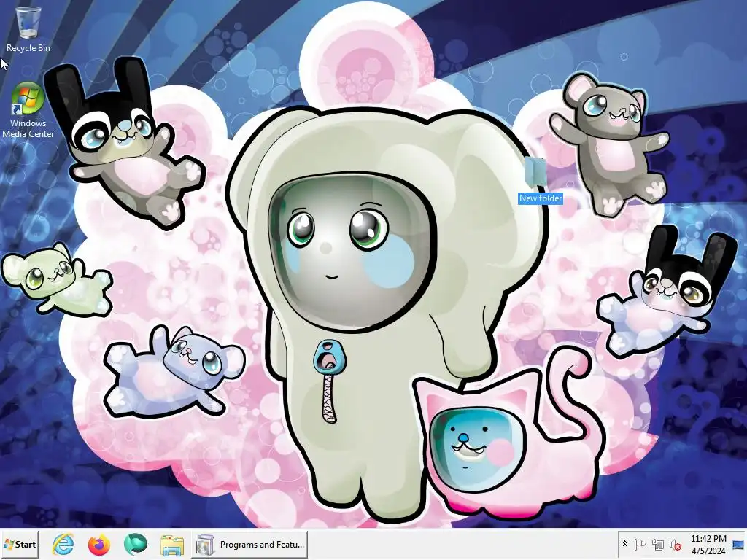Launch Firefox from the taskbar
Viewport: 747px width, 560px height.
click(99, 544)
